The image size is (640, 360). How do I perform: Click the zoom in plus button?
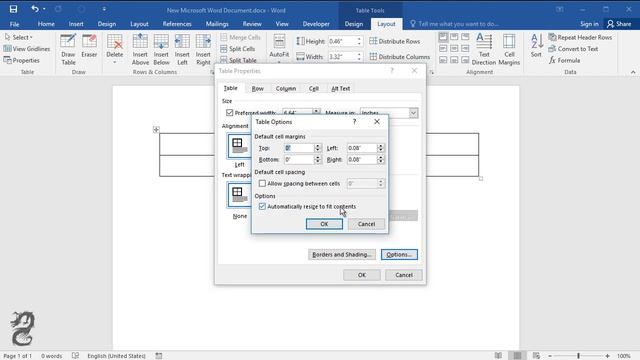pyautogui.click(x=607, y=356)
